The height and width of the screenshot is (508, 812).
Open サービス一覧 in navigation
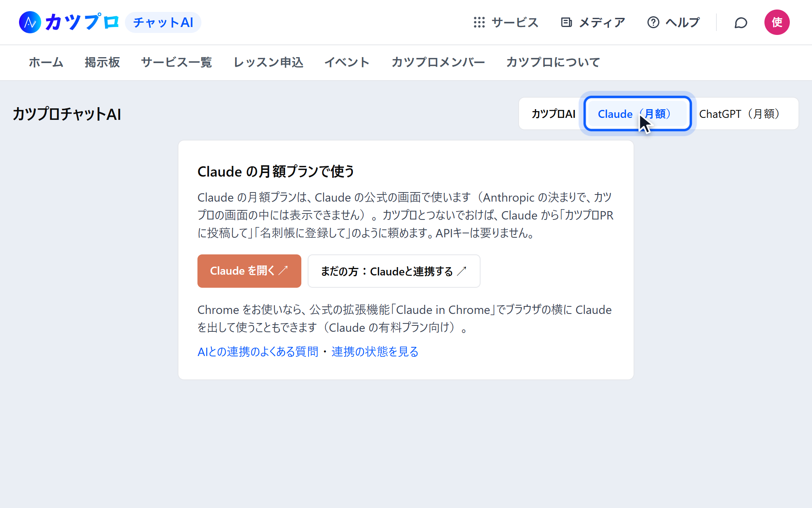click(176, 62)
